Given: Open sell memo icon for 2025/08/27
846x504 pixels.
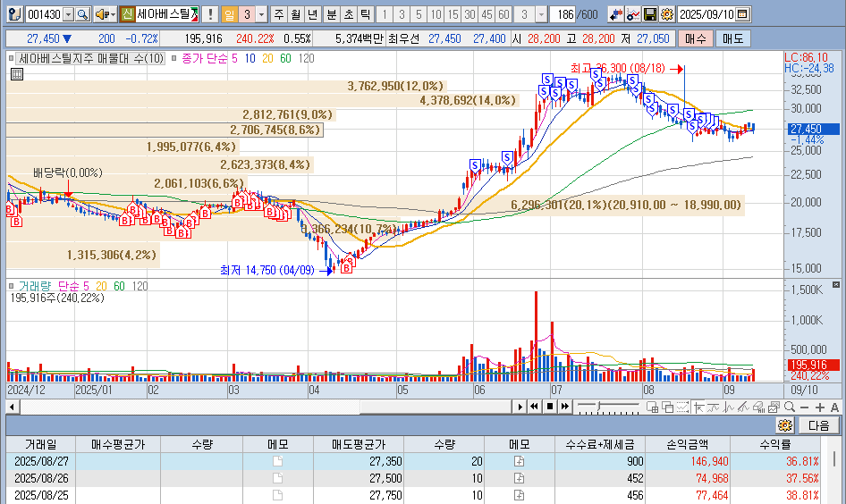Looking at the screenshot, I should [519, 461].
